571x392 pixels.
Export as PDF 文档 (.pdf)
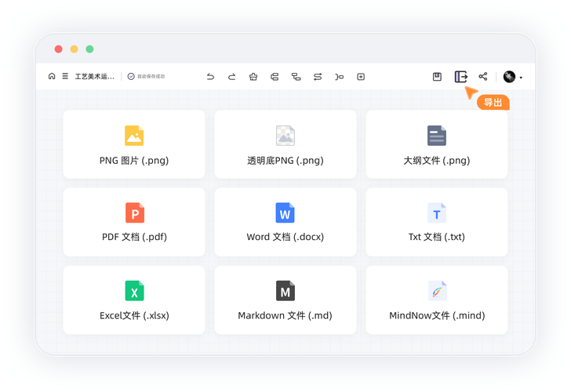[x=134, y=222]
